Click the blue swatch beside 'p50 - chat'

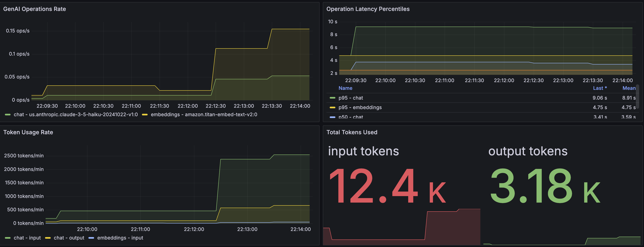[x=333, y=117]
